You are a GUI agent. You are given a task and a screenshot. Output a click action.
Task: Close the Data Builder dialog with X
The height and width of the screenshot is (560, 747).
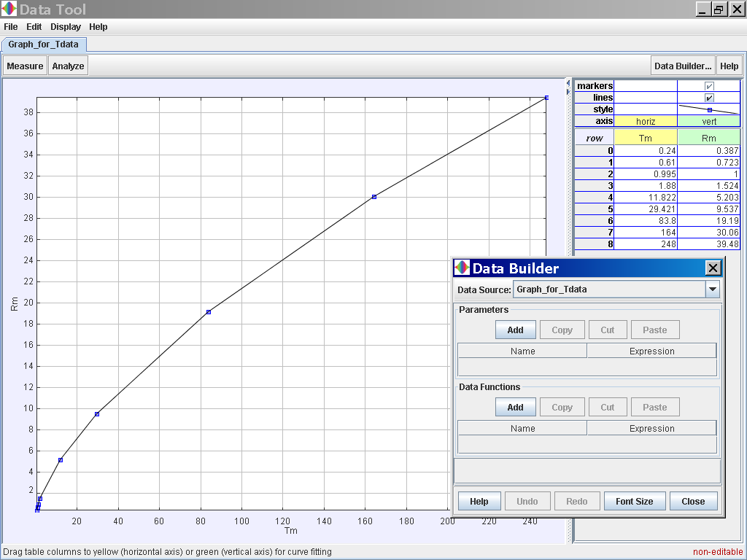coord(713,268)
